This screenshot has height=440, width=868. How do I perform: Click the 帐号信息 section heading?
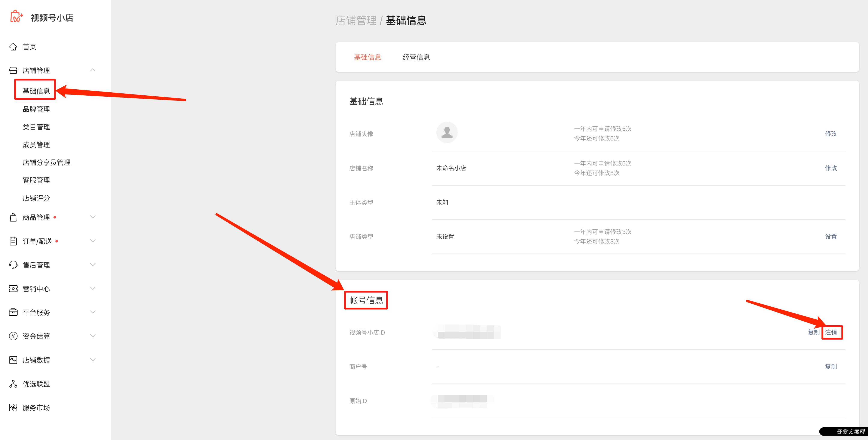coord(366,300)
